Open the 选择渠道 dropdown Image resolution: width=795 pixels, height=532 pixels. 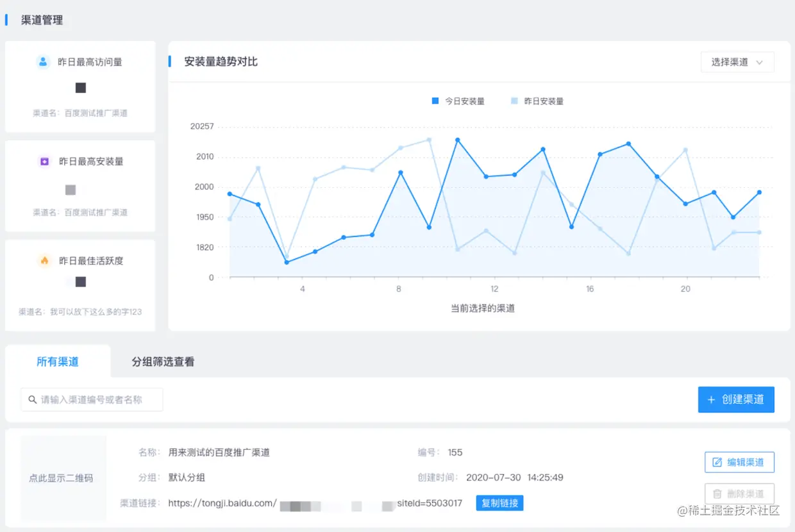tap(737, 62)
